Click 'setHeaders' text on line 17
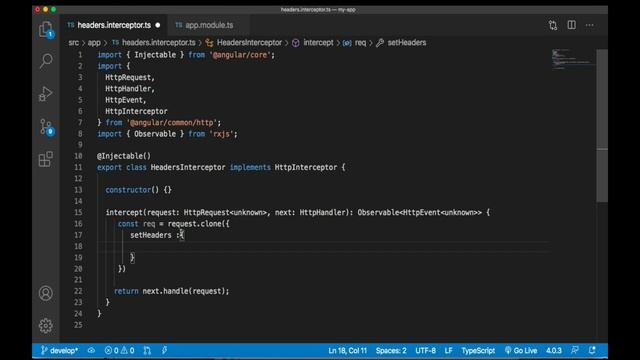Viewport: 640px width, 360px height. [151, 235]
